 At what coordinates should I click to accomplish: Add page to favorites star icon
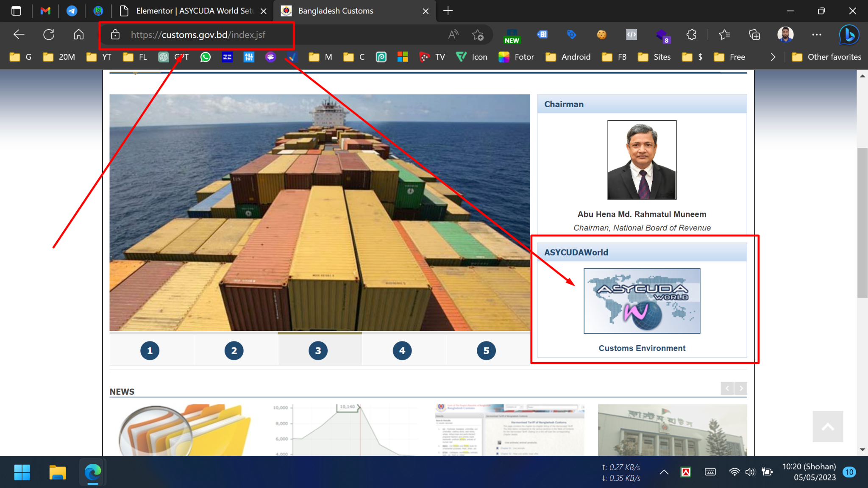point(478,35)
